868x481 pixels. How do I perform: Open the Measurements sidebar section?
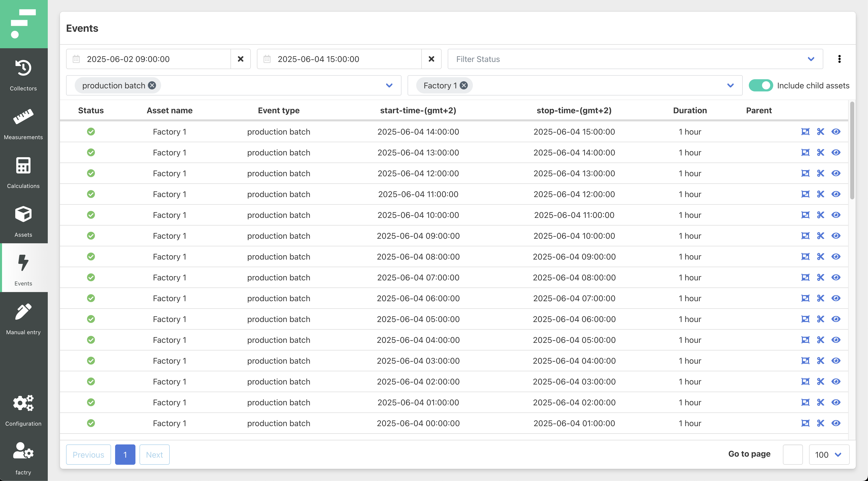23,124
